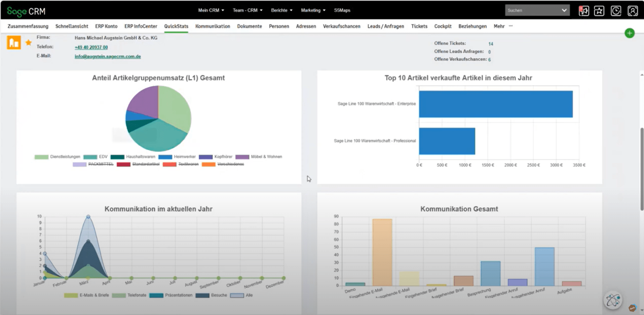Viewport: 644px width, 315px height.
Task: Click the Eingehende E-Mail orange bar
Action: click(x=382, y=252)
